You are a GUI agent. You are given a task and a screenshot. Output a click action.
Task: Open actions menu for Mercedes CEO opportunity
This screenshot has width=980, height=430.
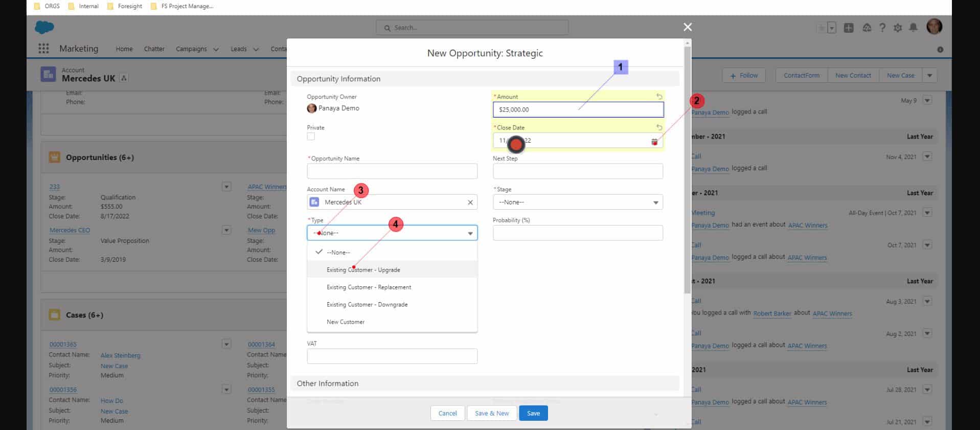[226, 230]
